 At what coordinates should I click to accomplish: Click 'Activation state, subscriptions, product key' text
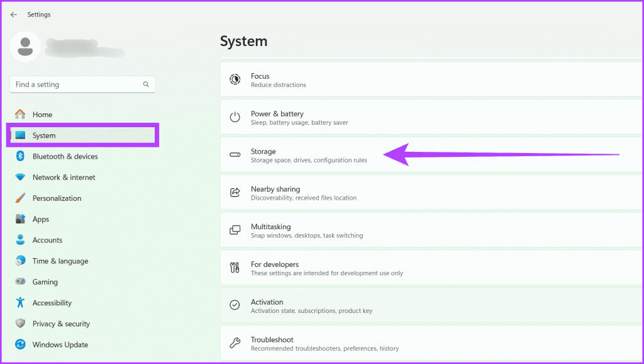[x=311, y=310]
